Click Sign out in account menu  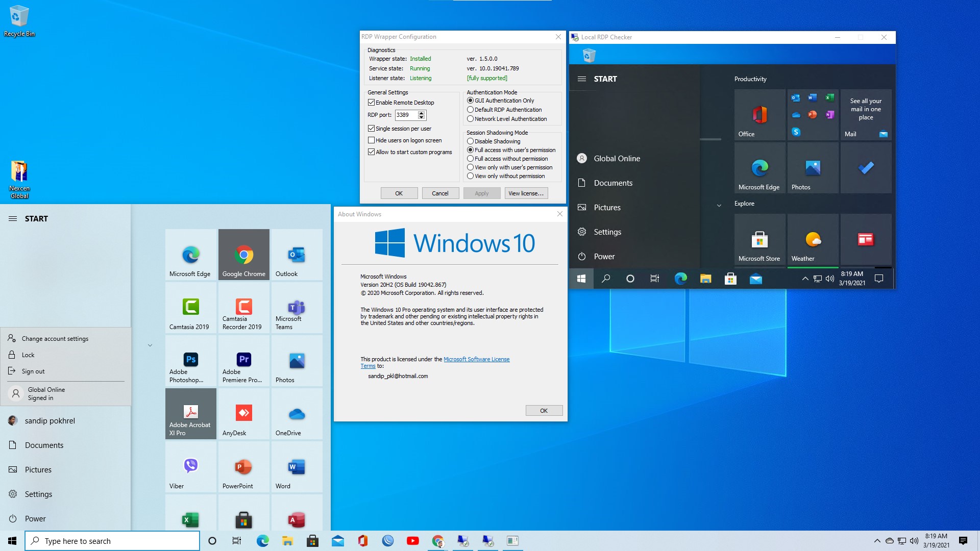point(33,371)
